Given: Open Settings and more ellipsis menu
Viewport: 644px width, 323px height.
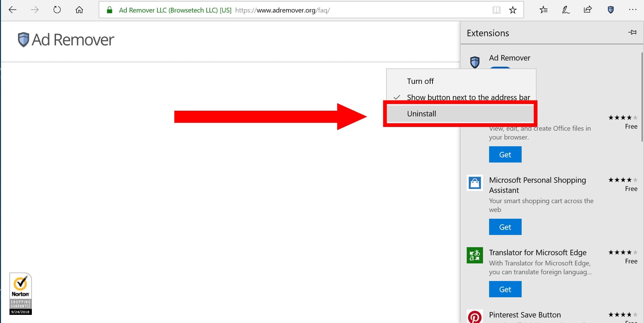Looking at the screenshot, I should [632, 10].
